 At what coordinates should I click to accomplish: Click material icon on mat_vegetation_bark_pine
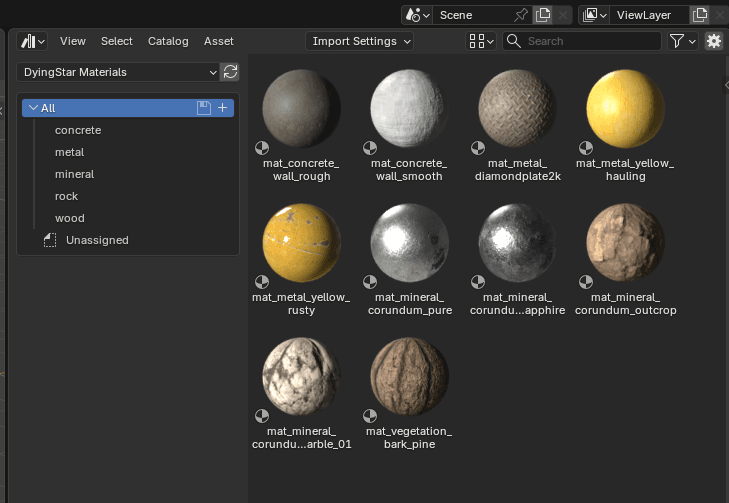[x=370, y=416]
